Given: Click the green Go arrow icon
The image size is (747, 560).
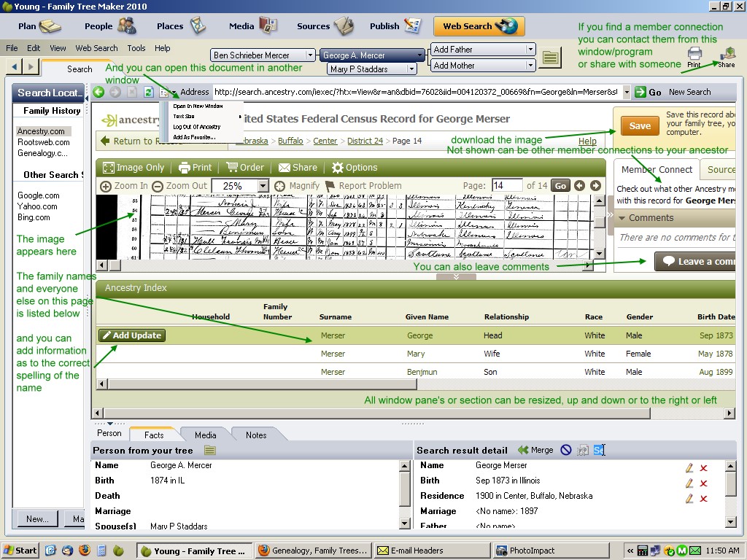Looking at the screenshot, I should tap(640, 92).
